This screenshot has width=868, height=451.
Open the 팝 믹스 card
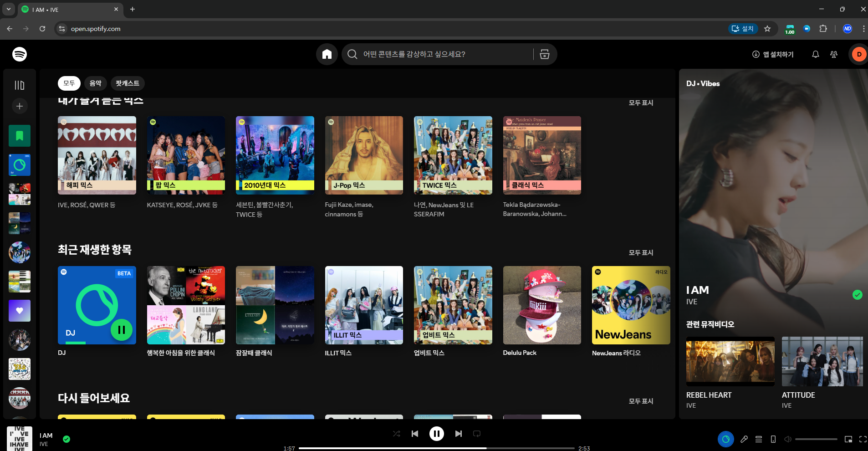186,155
